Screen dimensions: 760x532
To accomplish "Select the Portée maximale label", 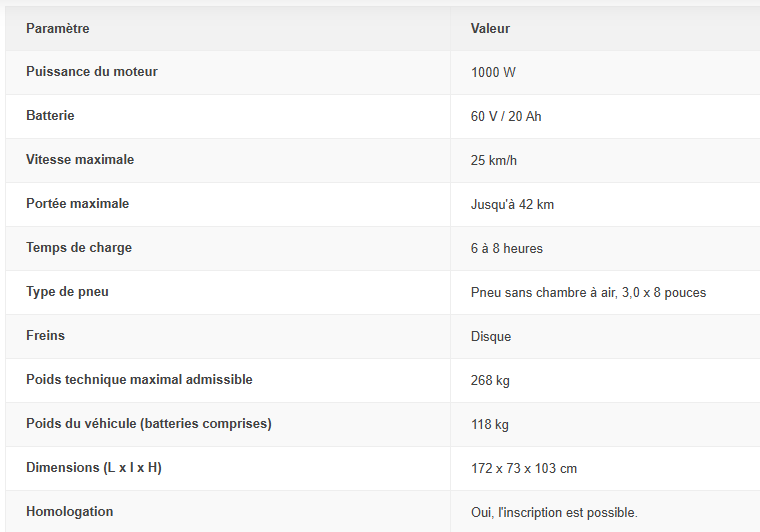I will [x=78, y=204].
